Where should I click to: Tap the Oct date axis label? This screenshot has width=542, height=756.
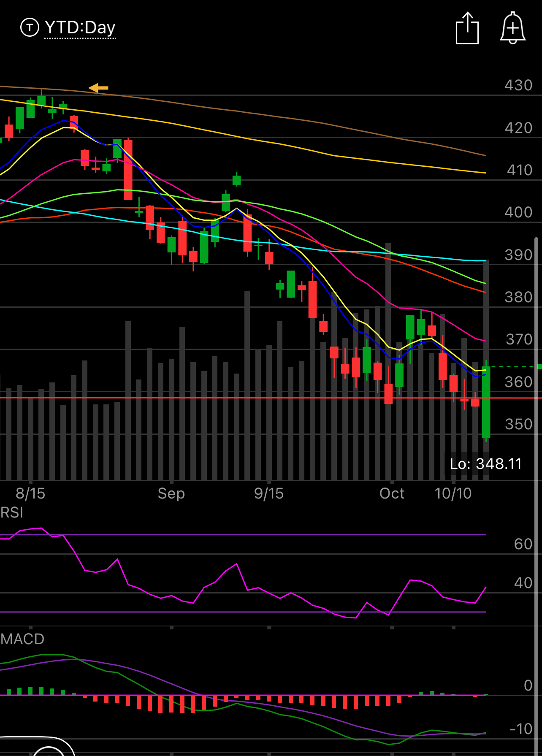pyautogui.click(x=392, y=493)
